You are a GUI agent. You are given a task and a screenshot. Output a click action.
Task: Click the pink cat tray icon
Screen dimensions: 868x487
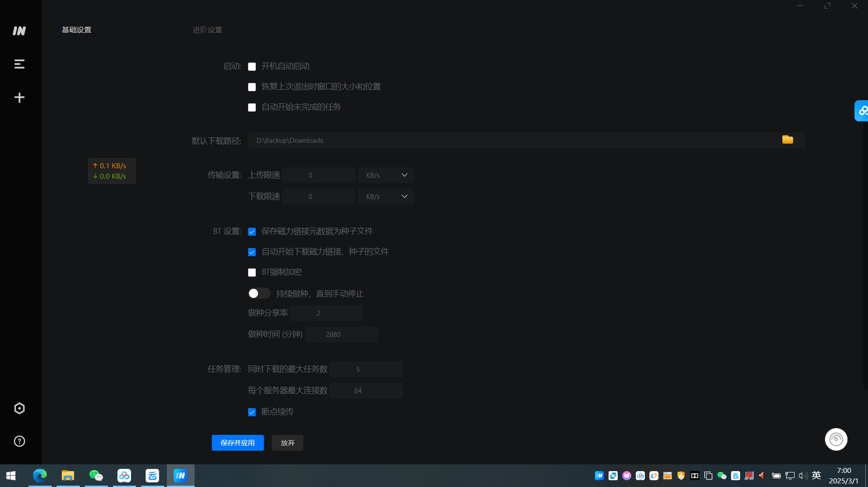(x=627, y=476)
